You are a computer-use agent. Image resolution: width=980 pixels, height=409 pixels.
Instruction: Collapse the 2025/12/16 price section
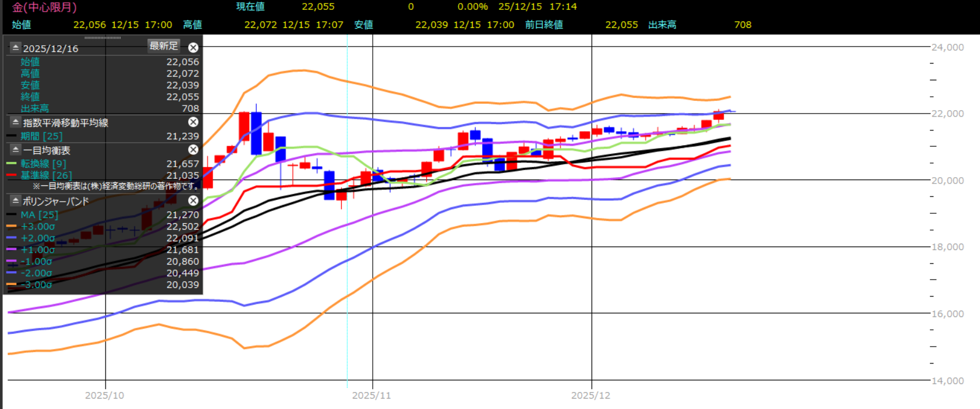(x=15, y=48)
